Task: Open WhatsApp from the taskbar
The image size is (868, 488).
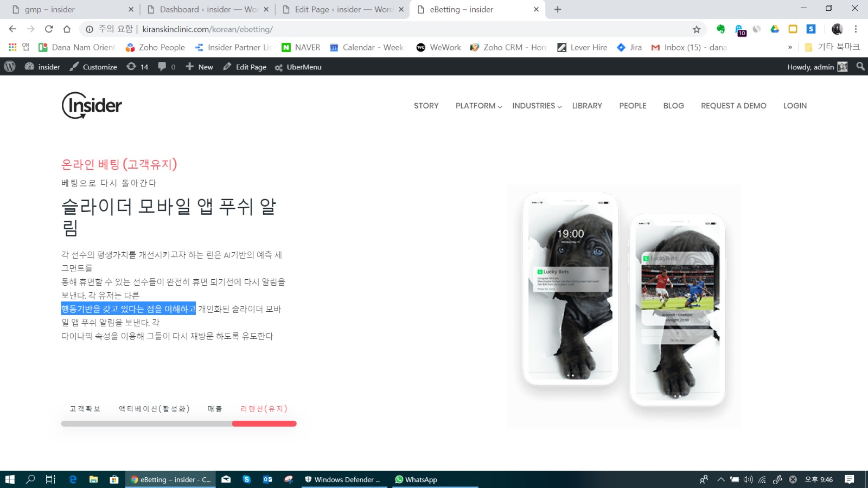Action: pos(416,479)
